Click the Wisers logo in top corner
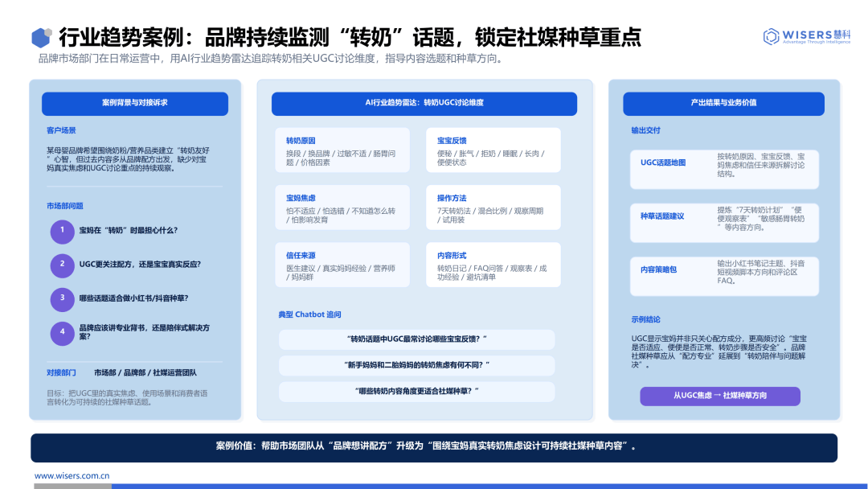Image resolution: width=868 pixels, height=489 pixels. tap(807, 36)
